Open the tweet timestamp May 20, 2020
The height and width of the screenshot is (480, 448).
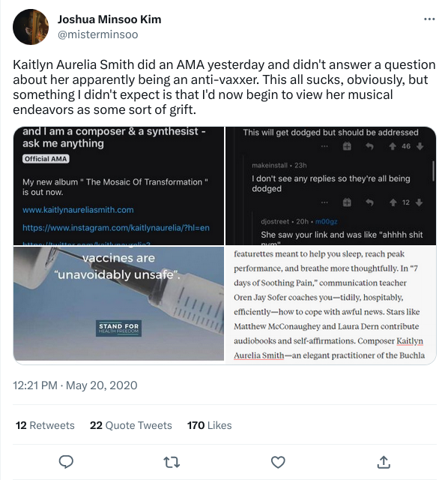tap(75, 385)
